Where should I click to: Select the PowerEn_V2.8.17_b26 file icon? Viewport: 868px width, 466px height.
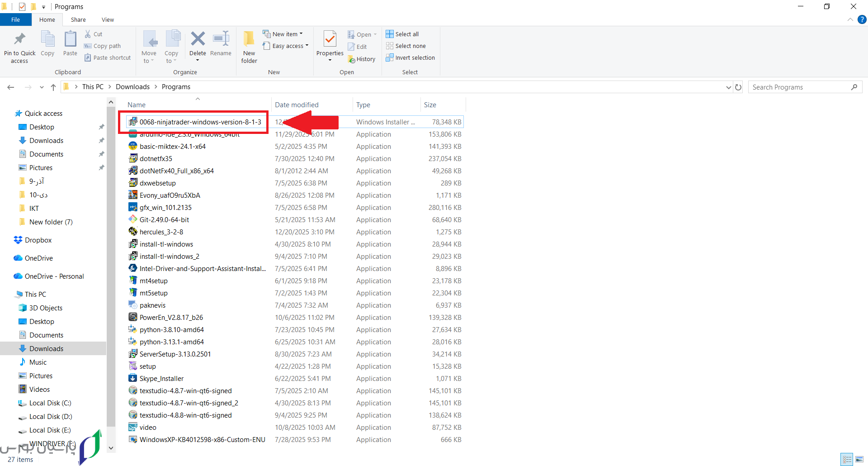tap(132, 317)
